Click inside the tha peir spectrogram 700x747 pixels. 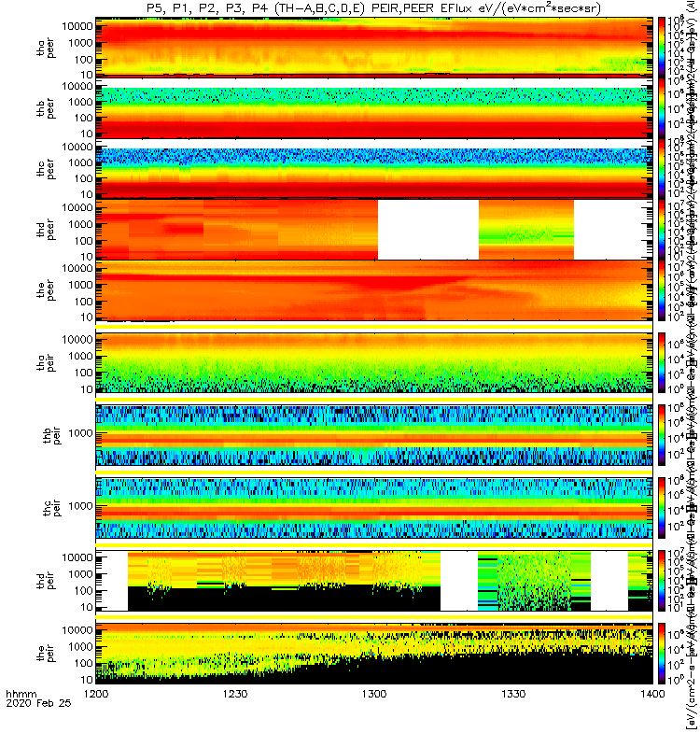tap(374, 362)
